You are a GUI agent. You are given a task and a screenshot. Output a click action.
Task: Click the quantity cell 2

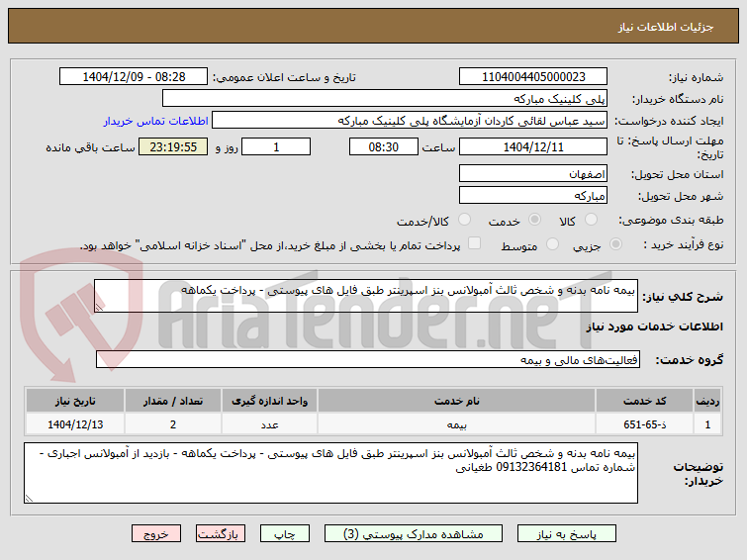[x=173, y=424]
